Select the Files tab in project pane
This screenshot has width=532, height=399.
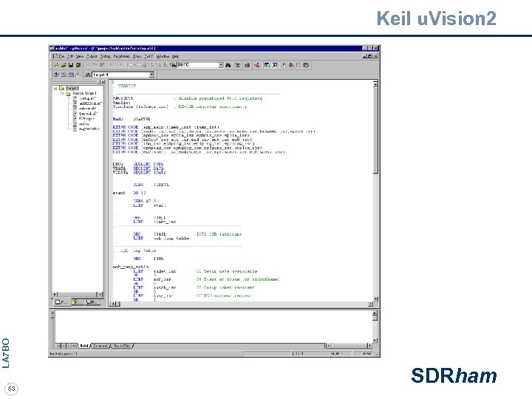[x=61, y=302]
